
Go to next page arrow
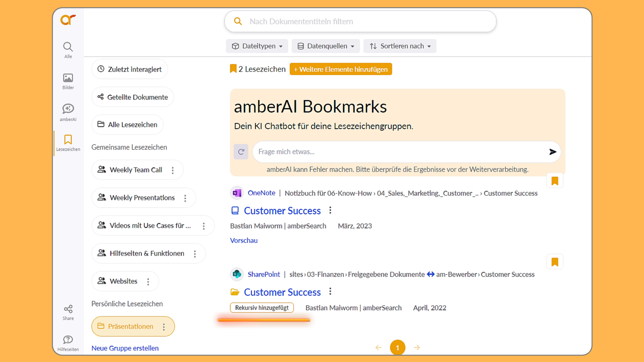click(x=417, y=347)
